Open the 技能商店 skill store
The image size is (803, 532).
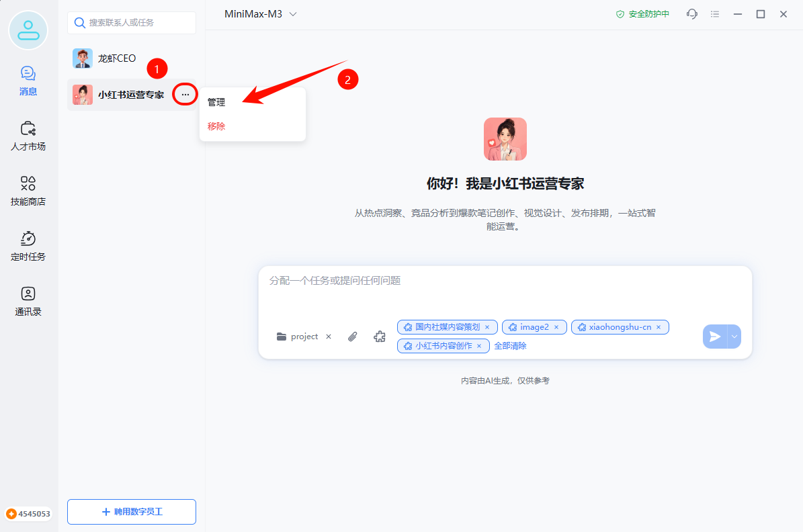28,191
